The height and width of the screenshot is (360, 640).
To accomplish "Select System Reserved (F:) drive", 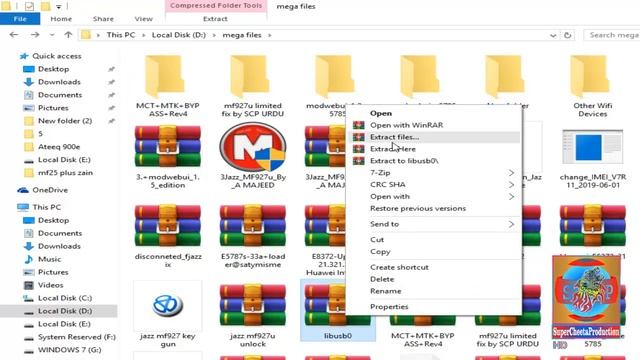I will click(77, 337).
